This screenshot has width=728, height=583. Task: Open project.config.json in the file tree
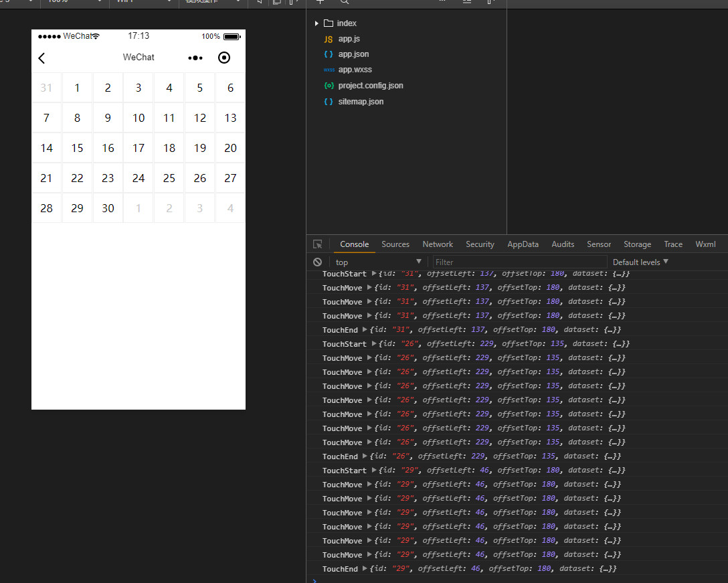371,86
